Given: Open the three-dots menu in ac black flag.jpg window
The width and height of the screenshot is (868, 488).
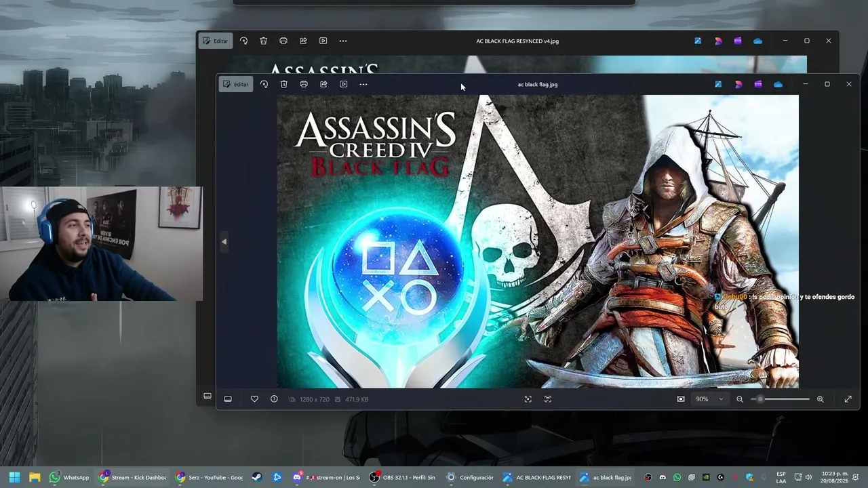Looking at the screenshot, I should 363,84.
